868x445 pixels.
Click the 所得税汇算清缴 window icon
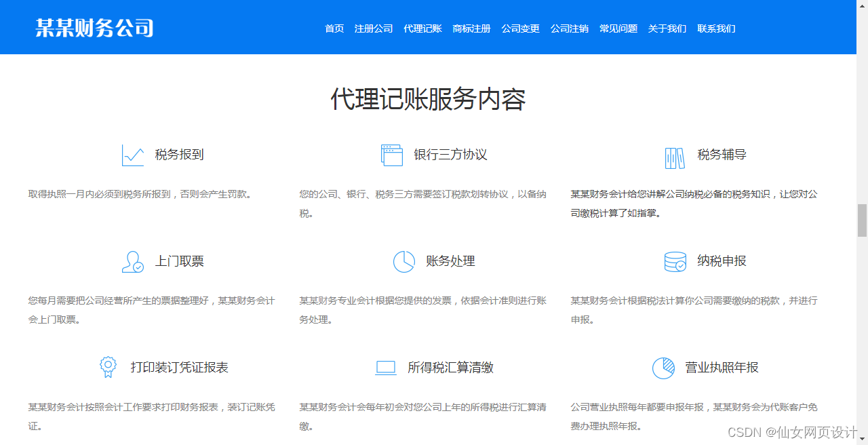[386, 367]
